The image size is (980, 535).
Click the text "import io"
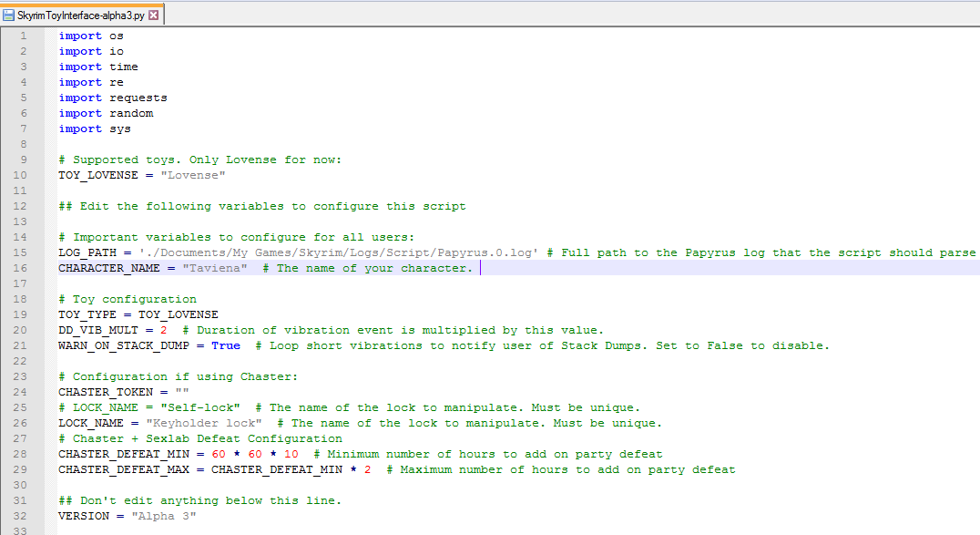91,51
